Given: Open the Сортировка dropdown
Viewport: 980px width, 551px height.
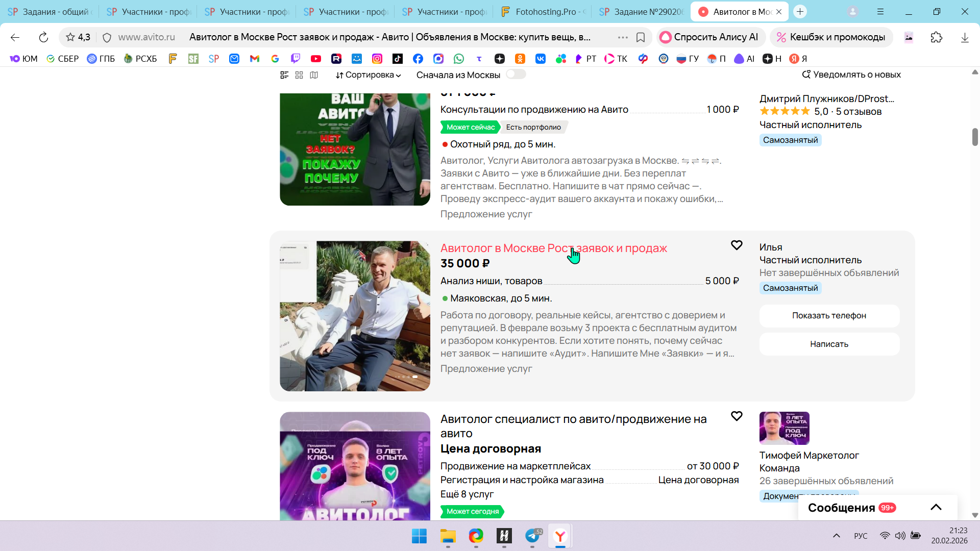Looking at the screenshot, I should point(368,75).
